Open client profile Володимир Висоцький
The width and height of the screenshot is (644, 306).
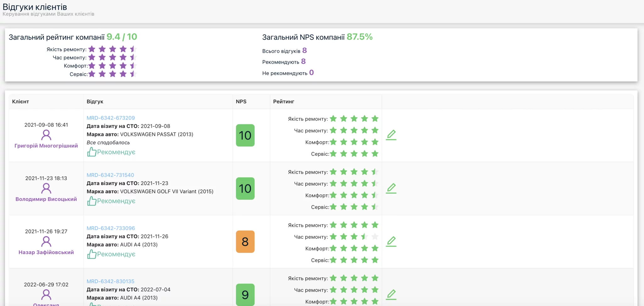(46, 199)
